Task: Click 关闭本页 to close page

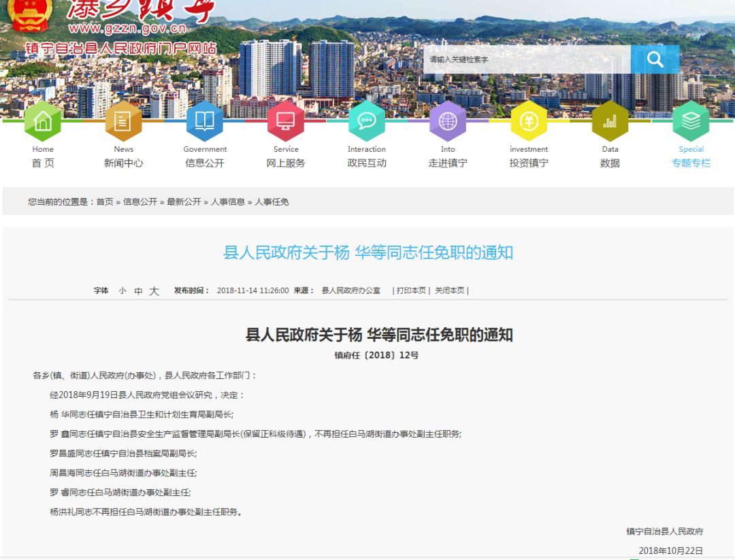Action: coord(449,291)
